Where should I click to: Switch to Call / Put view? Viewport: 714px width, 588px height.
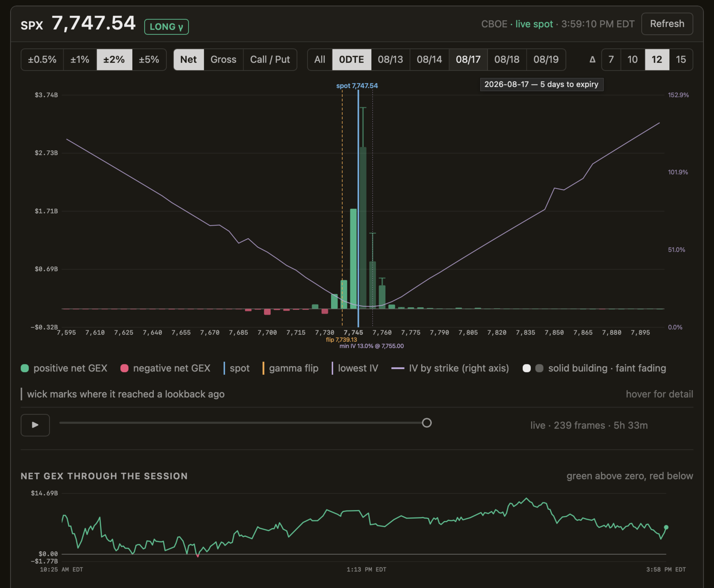pos(270,60)
